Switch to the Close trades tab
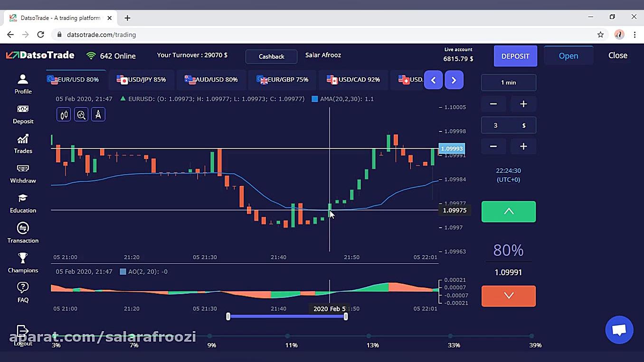Viewport: 644px width, 362px height. 618,56
